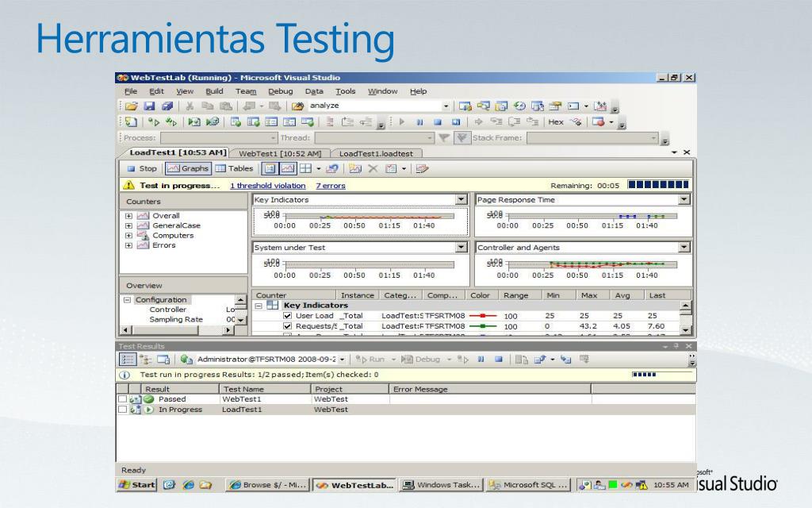
Task: Switch to Tables view
Action: (234, 168)
